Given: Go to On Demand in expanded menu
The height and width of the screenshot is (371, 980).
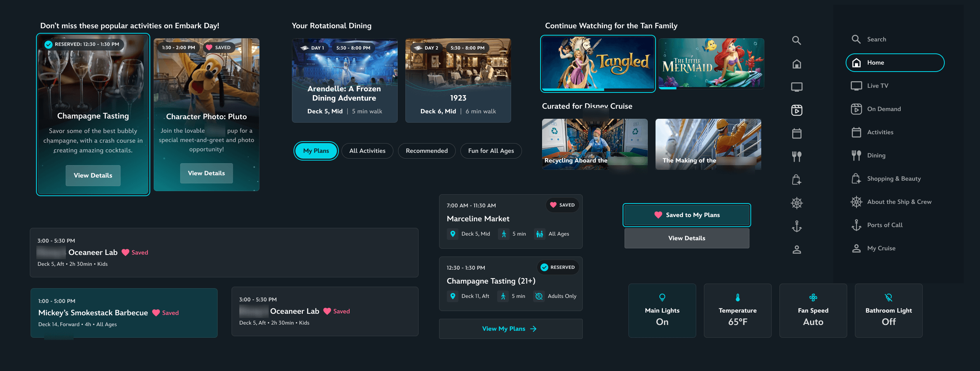Looking at the screenshot, I should (x=895, y=109).
